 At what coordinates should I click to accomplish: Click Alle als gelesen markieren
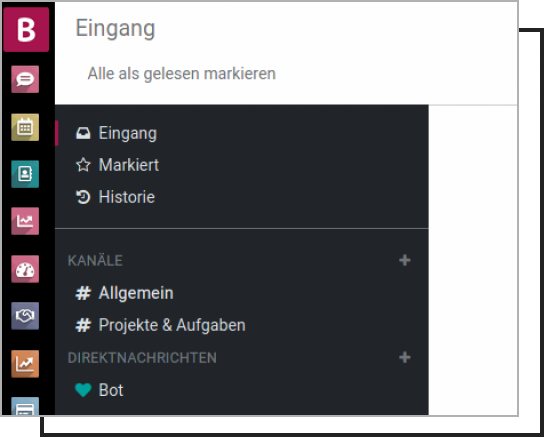(x=181, y=74)
